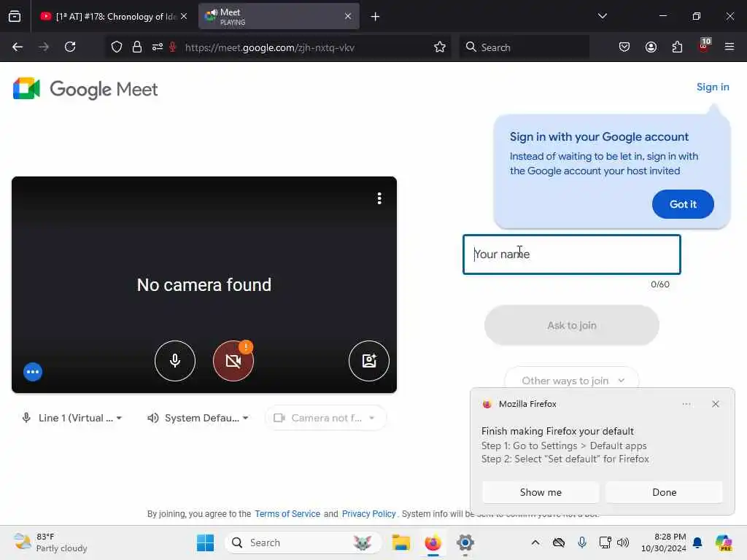
Task: Open the three-dot options in video preview
Action: [379, 198]
